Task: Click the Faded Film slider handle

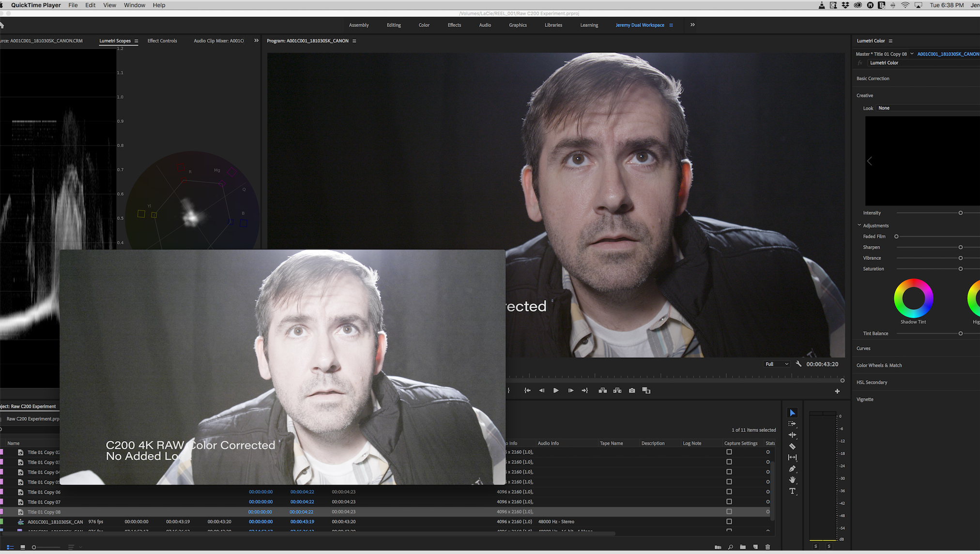Action: 896,236
